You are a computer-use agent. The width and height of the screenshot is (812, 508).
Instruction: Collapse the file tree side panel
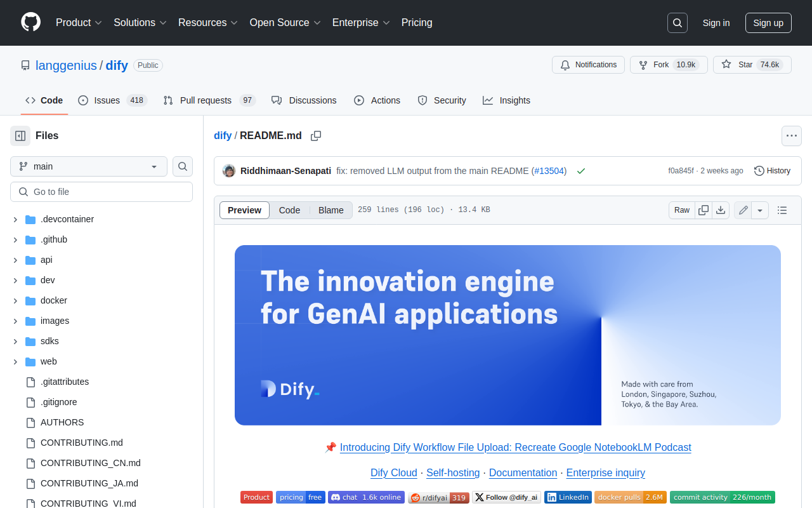(x=20, y=135)
